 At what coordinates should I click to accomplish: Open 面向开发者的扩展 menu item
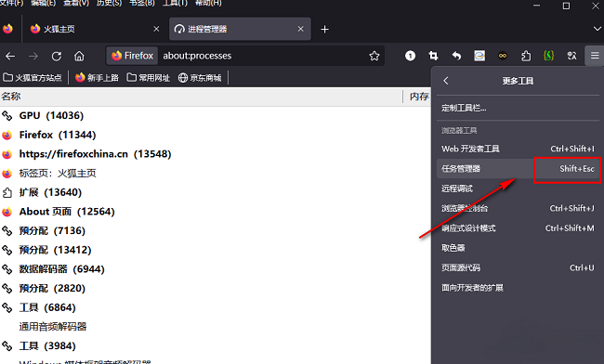point(518,288)
